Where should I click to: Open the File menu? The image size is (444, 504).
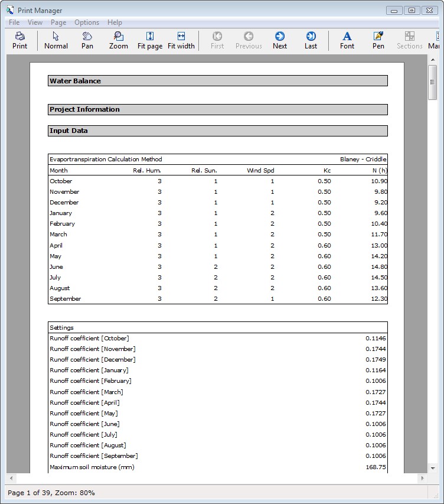click(14, 22)
